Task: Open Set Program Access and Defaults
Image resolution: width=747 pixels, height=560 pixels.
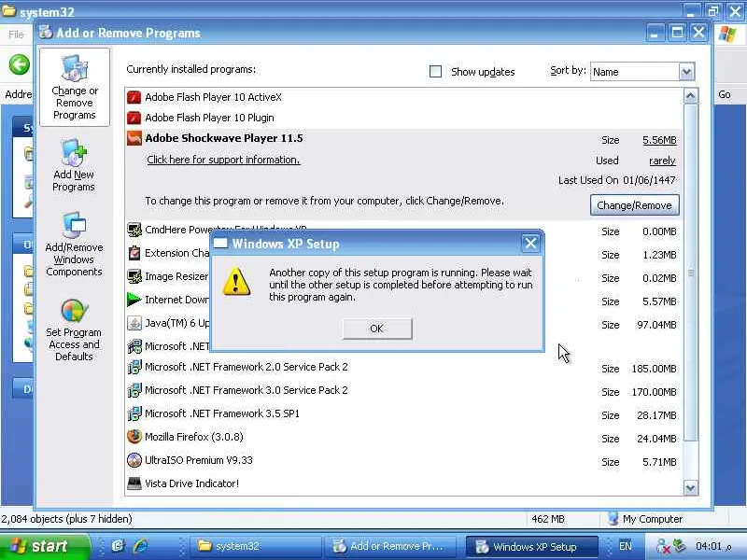Action: 74,330
